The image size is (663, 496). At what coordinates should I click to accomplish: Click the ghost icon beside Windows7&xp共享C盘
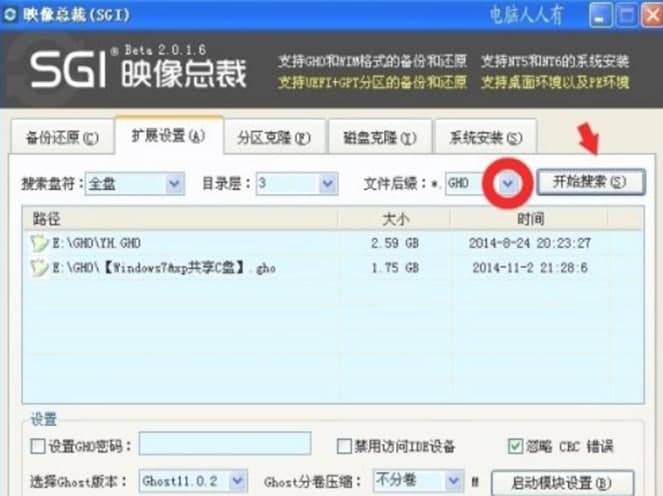(39, 268)
